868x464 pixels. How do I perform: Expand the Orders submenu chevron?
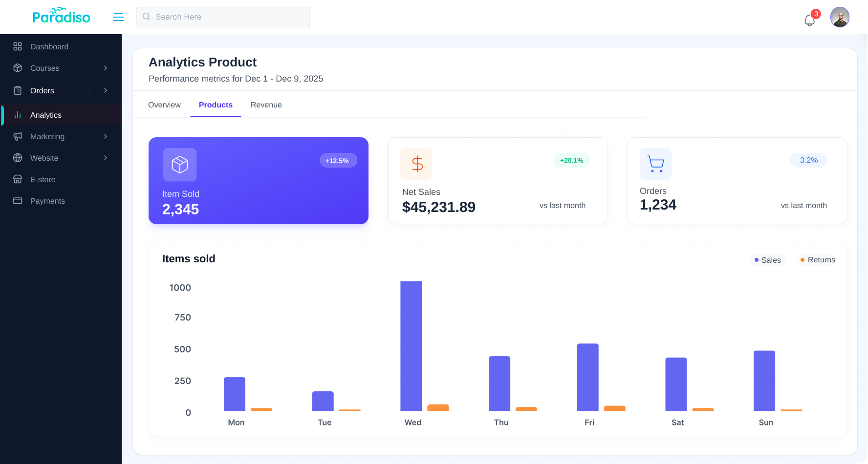(106, 90)
